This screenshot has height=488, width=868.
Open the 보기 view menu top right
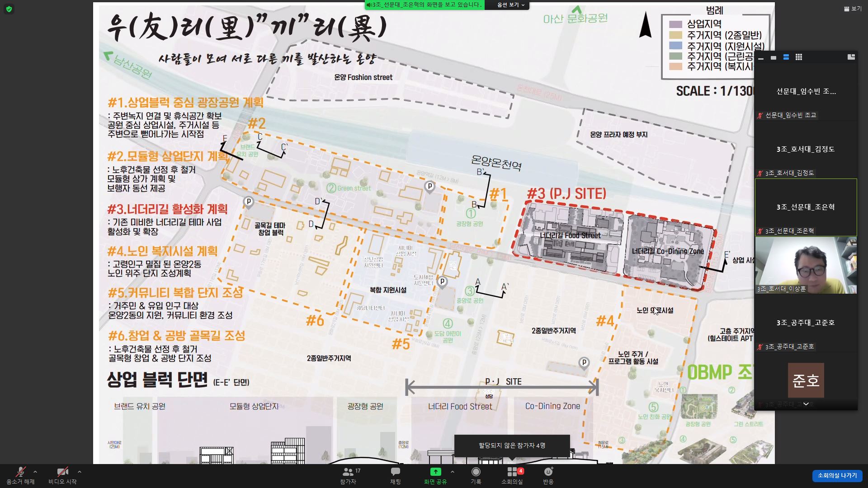[852, 9]
